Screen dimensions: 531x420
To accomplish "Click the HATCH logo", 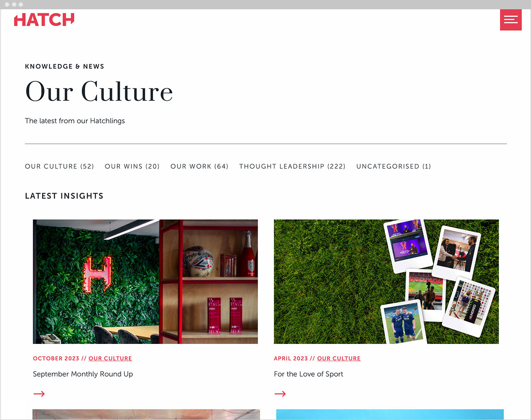I will tap(44, 20).
